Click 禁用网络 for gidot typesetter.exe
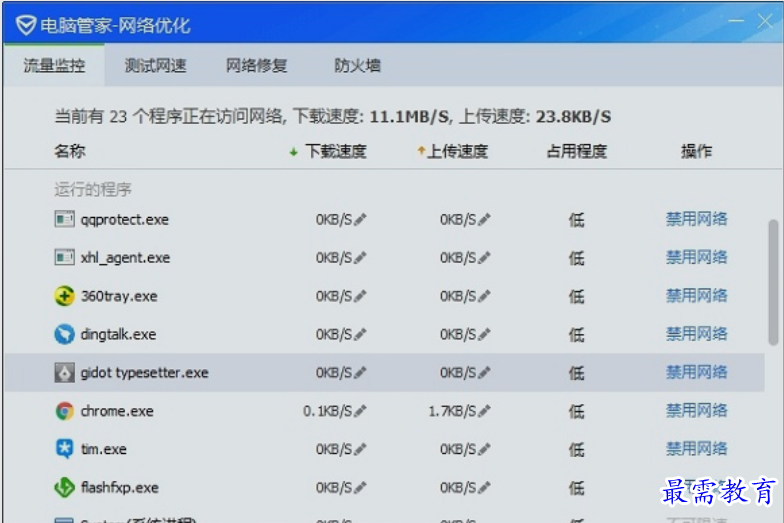Image resolution: width=784 pixels, height=523 pixels. point(696,372)
